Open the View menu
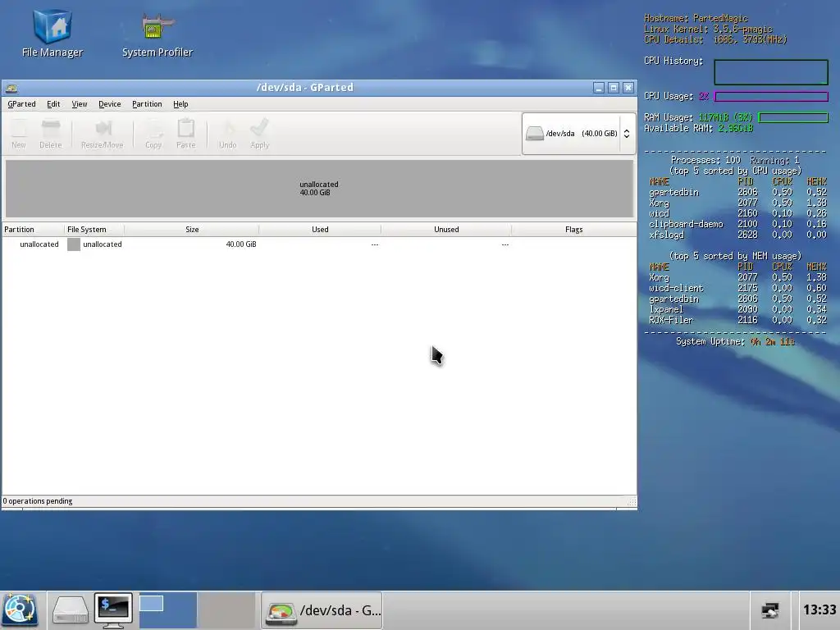 click(80, 104)
